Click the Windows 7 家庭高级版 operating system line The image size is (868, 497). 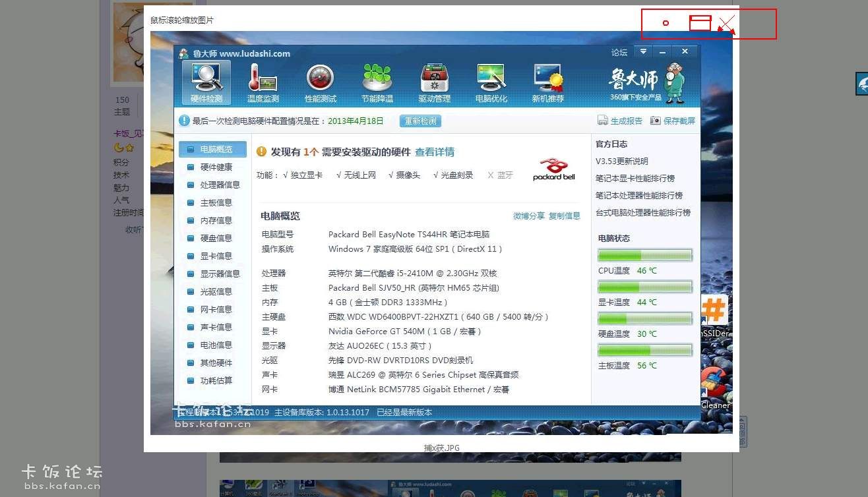416,249
